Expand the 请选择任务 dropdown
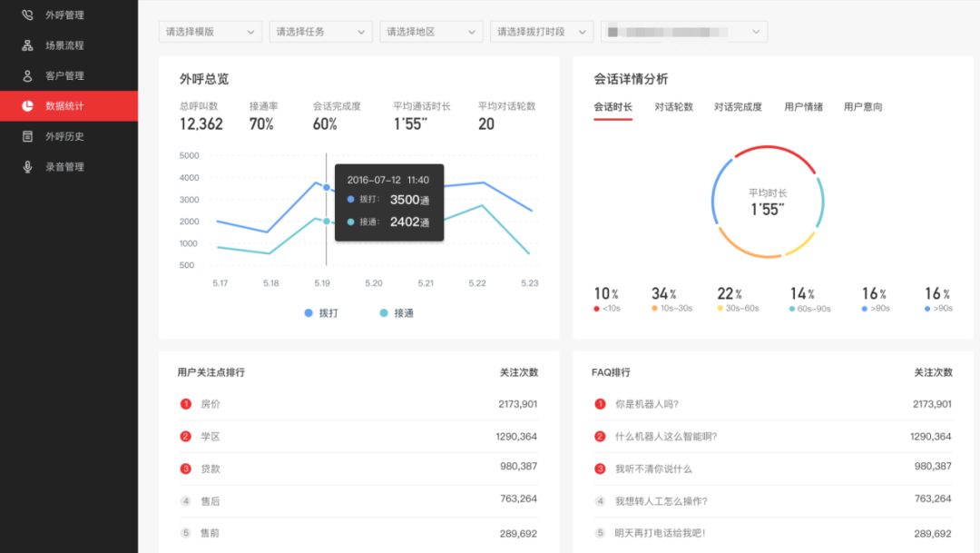 click(x=321, y=32)
